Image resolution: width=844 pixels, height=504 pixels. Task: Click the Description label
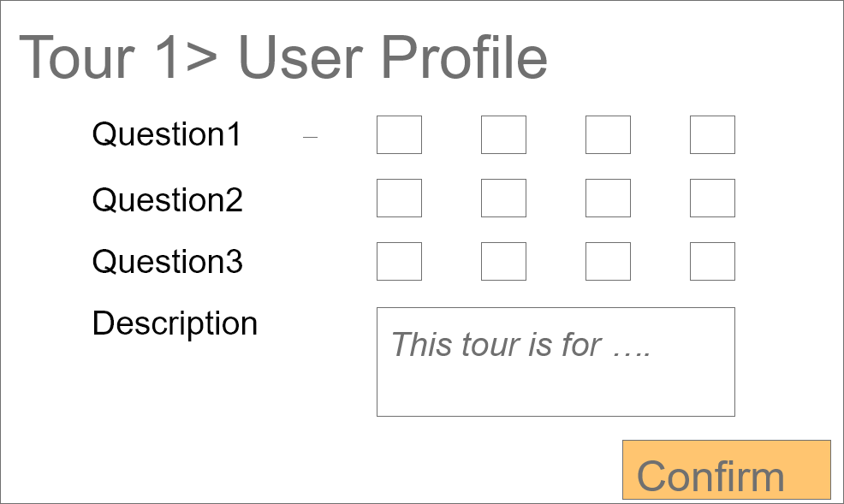(x=175, y=323)
